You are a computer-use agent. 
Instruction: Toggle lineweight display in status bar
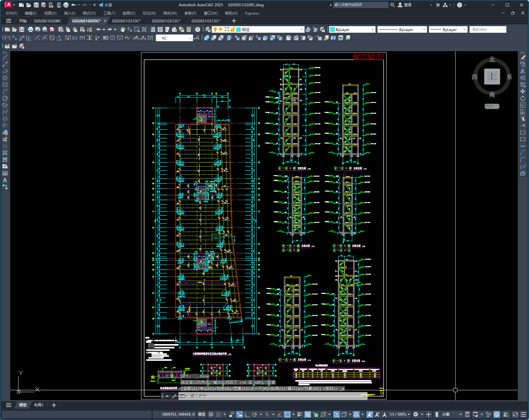click(x=300, y=414)
